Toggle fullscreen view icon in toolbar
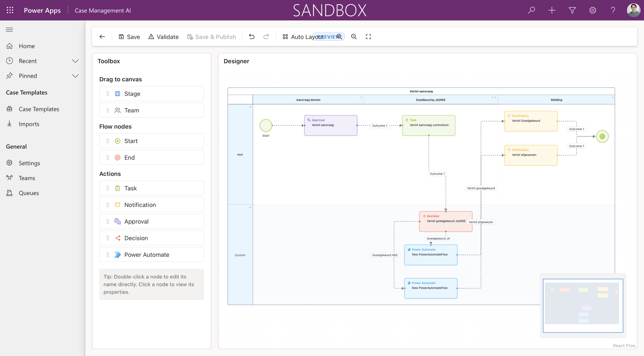 point(368,37)
